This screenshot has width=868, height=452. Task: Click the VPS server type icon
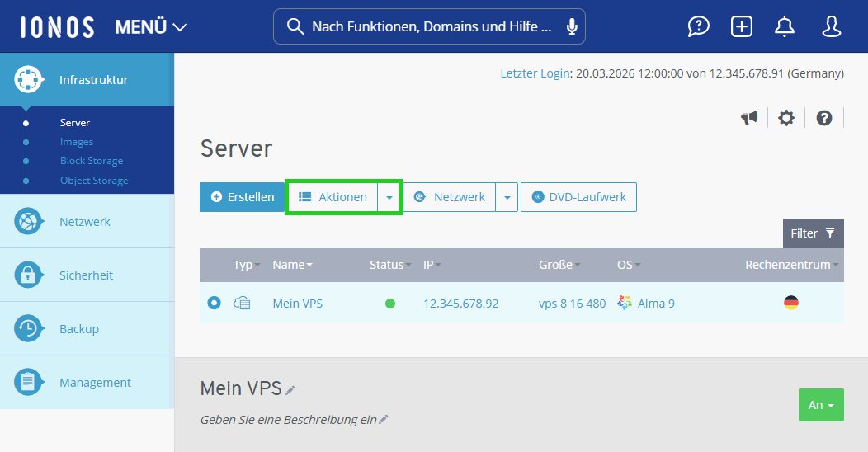[x=242, y=303]
